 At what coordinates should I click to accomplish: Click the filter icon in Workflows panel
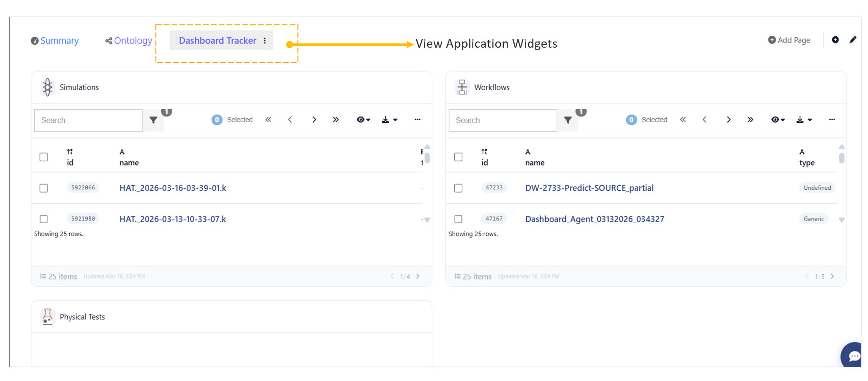tap(568, 120)
